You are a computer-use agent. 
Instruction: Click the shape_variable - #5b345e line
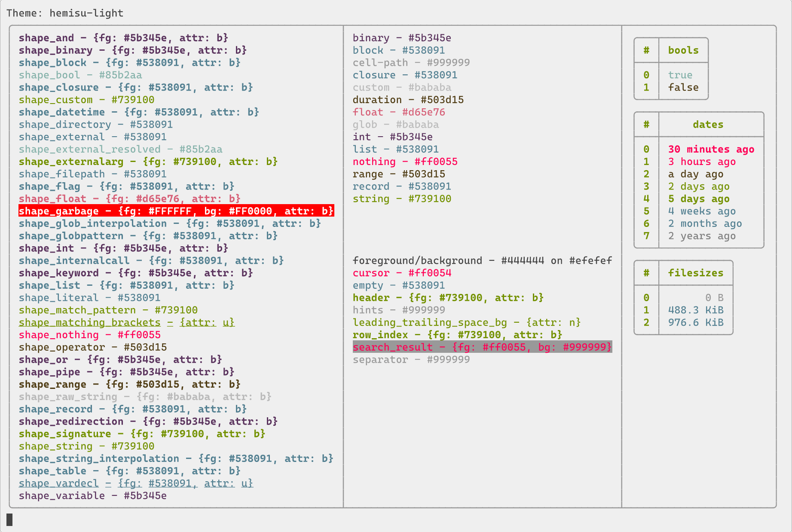pos(93,496)
